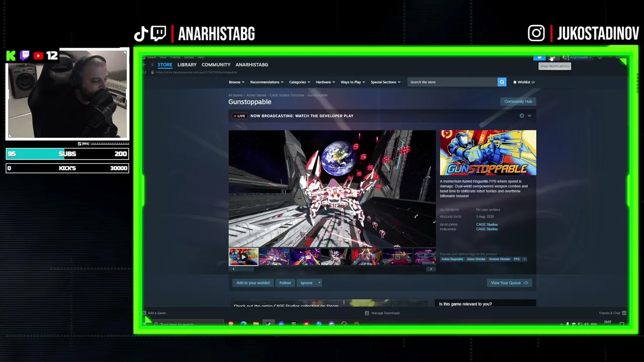
Task: Click the broadcast settings circle icon
Action: (x=522, y=116)
